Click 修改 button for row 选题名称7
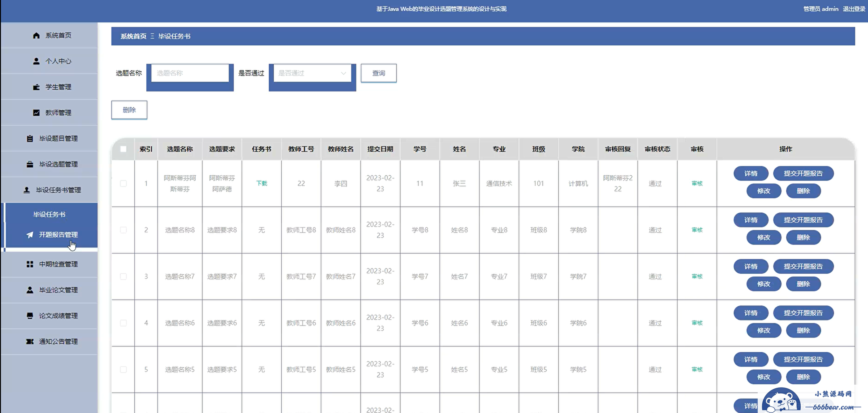Screen dimensions: 868x413 click(764, 284)
